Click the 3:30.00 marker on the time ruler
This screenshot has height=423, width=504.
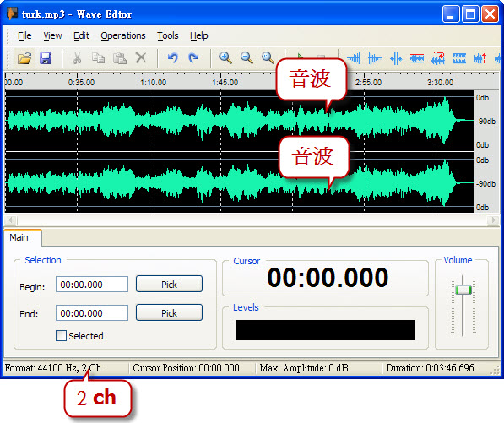coord(440,82)
